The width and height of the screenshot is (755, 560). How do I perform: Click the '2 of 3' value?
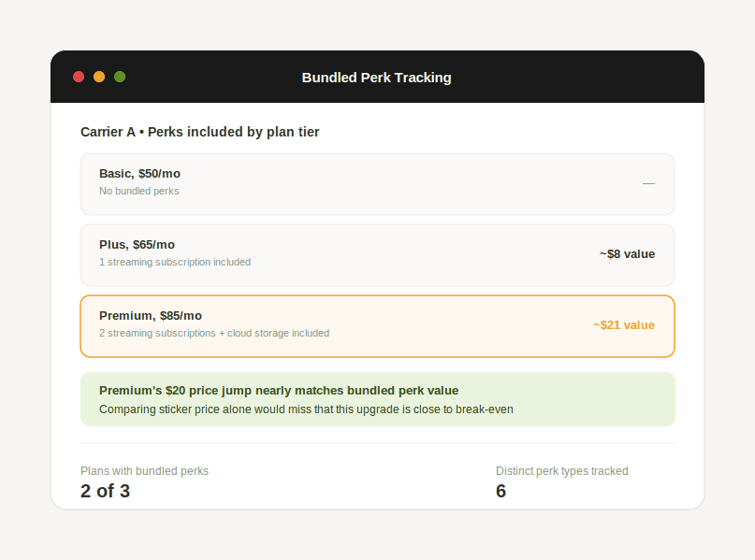[x=105, y=491]
